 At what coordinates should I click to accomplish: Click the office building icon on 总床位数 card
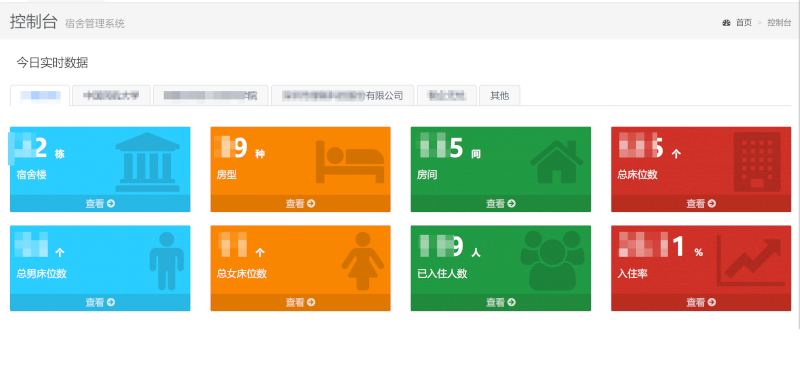[757, 162]
